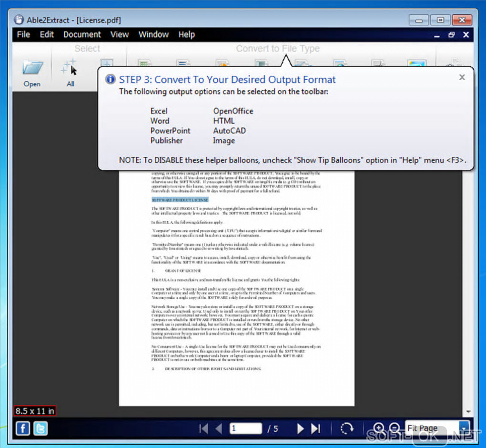Open the File menu

(23, 34)
